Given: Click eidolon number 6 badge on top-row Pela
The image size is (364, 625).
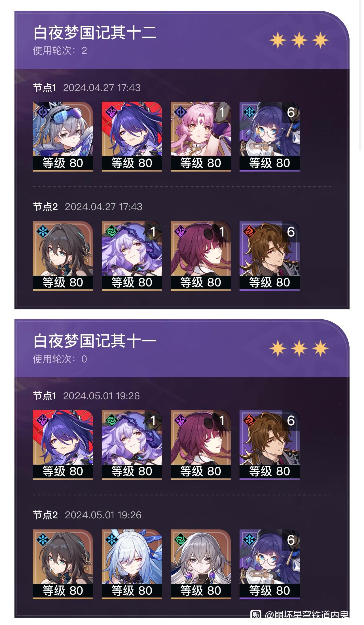Looking at the screenshot, I should 291,113.
